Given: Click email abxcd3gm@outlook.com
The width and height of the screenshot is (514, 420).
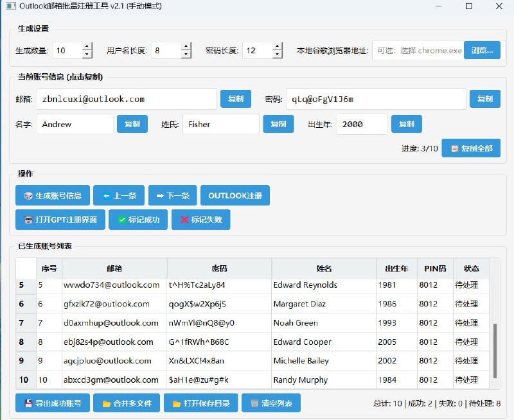Looking at the screenshot, I should (111, 380).
